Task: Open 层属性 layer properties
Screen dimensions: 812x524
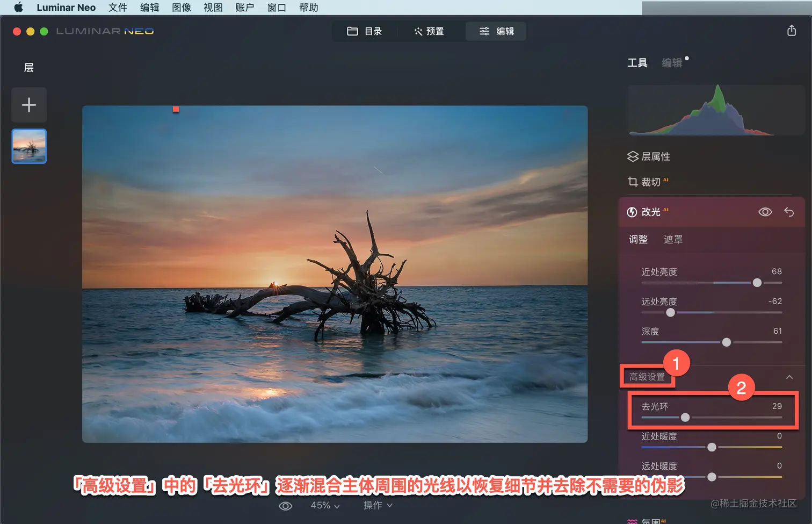Action: (x=656, y=156)
